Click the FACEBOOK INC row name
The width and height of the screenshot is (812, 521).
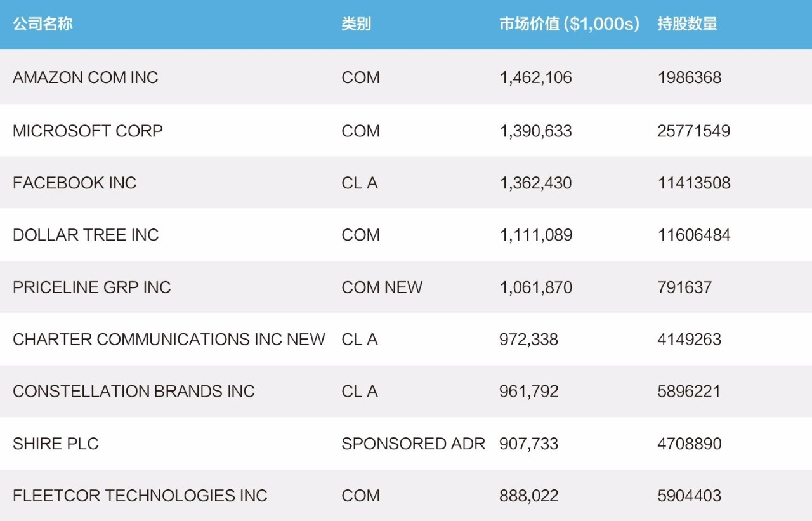(74, 183)
